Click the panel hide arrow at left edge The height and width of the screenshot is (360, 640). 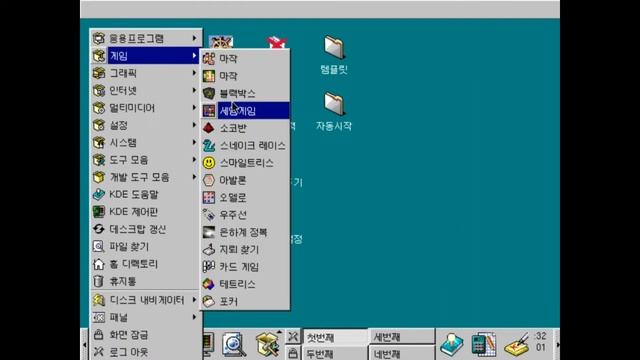(x=84, y=344)
